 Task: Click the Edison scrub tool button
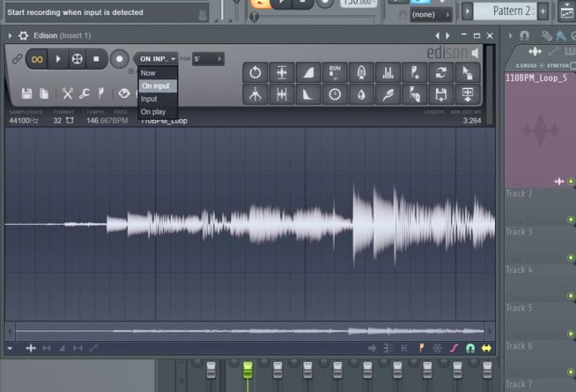click(x=77, y=59)
